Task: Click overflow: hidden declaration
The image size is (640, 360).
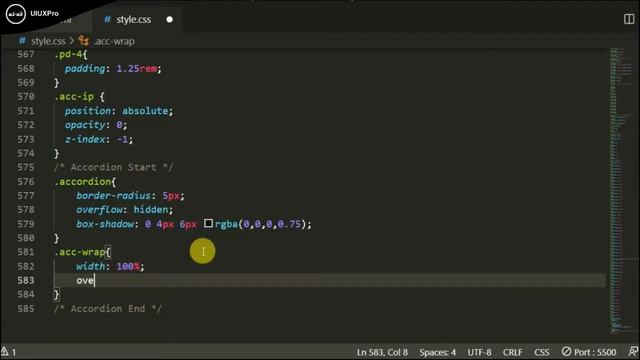Action: coord(124,210)
